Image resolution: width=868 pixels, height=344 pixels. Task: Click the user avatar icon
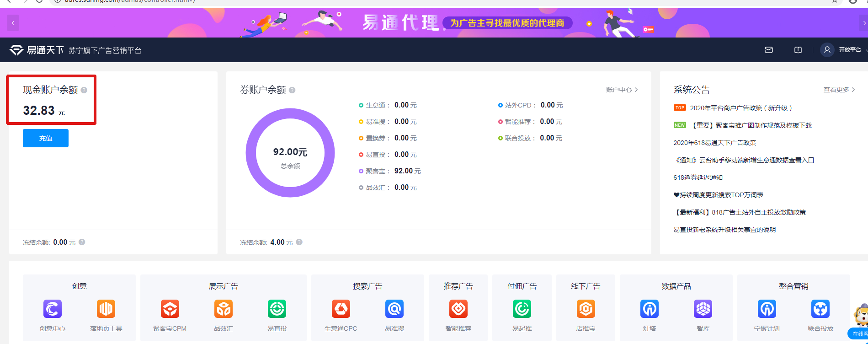tap(827, 50)
